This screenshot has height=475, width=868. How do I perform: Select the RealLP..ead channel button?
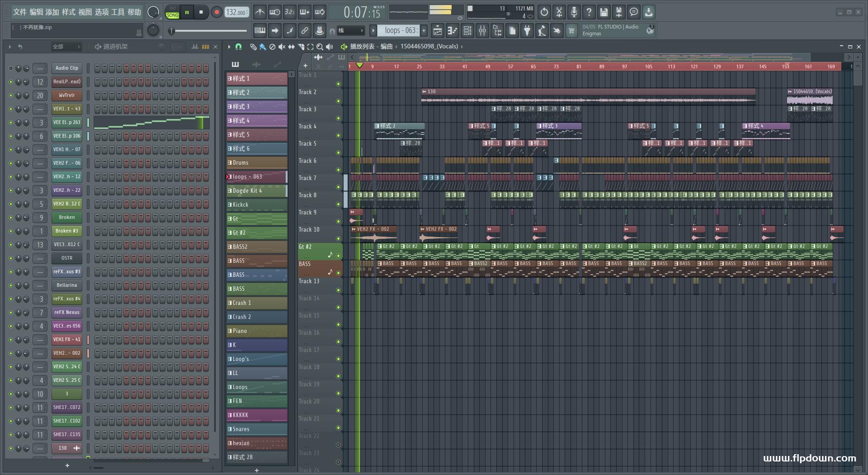(x=67, y=82)
